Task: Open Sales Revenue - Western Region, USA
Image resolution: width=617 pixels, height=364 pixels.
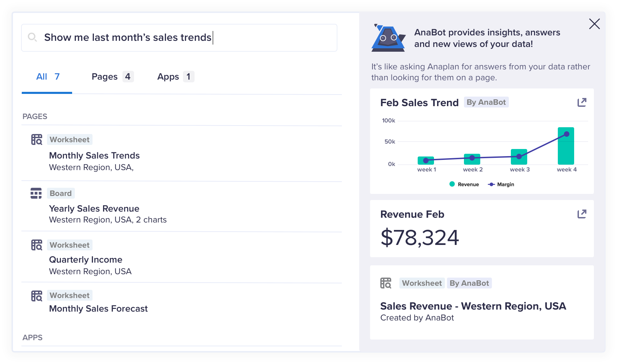Action: coord(473,306)
